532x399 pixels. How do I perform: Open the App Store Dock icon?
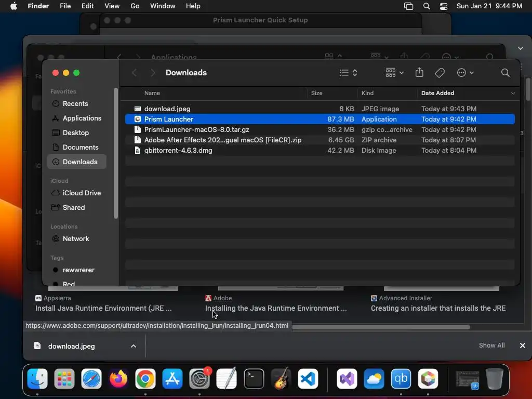click(172, 379)
